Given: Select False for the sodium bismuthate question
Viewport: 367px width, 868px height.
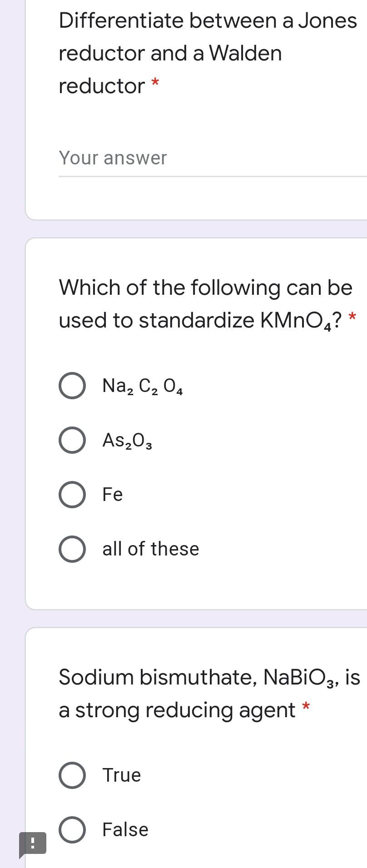Looking at the screenshot, I should 72,829.
